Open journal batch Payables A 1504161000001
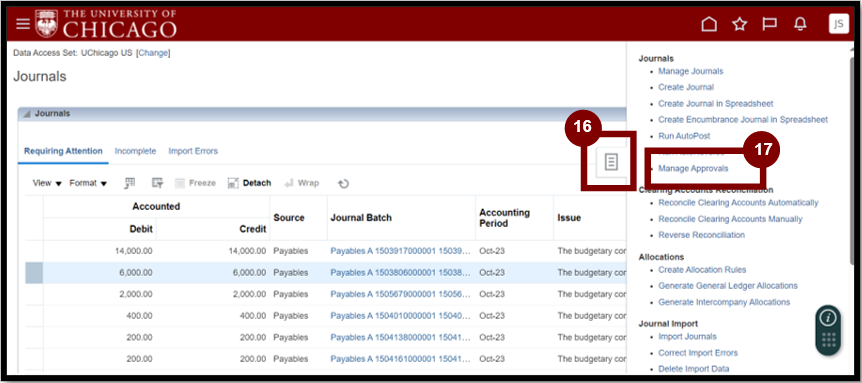862x383 pixels. pos(400,359)
